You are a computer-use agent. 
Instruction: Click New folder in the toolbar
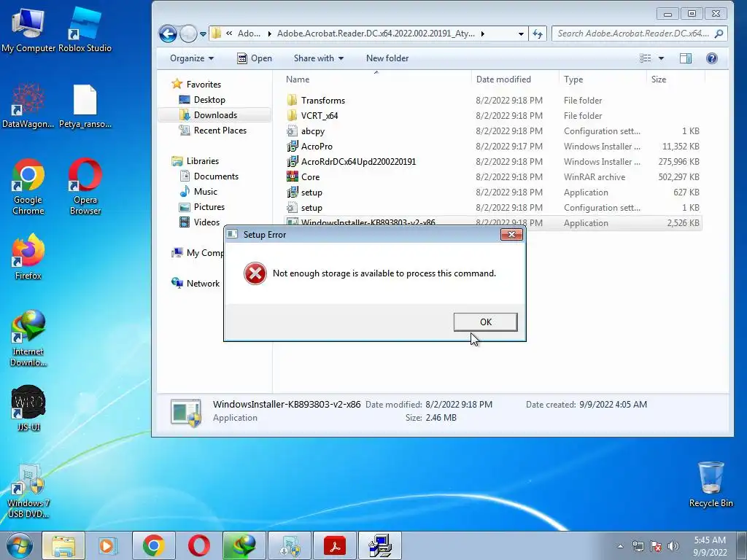[387, 58]
